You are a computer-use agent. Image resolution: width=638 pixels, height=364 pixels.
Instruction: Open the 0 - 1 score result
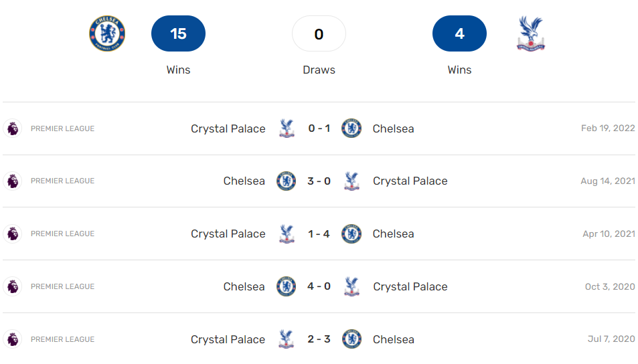pos(319,128)
